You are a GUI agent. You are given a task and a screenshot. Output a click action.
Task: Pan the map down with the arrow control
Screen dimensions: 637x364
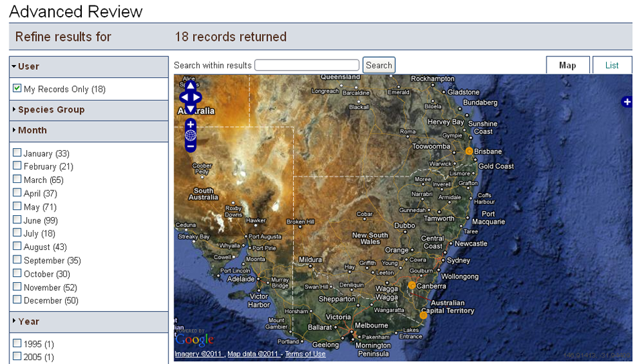tap(190, 109)
